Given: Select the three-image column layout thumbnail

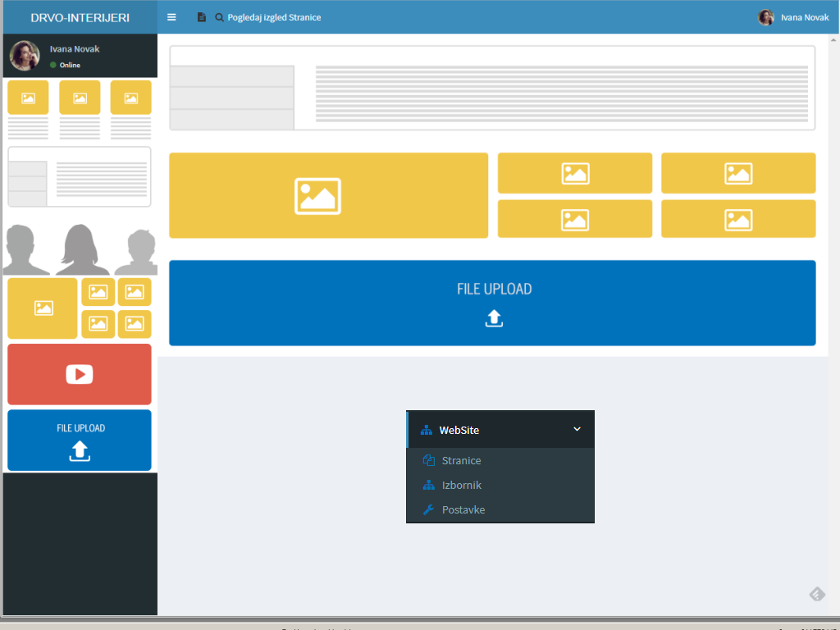Looking at the screenshot, I should (x=80, y=109).
